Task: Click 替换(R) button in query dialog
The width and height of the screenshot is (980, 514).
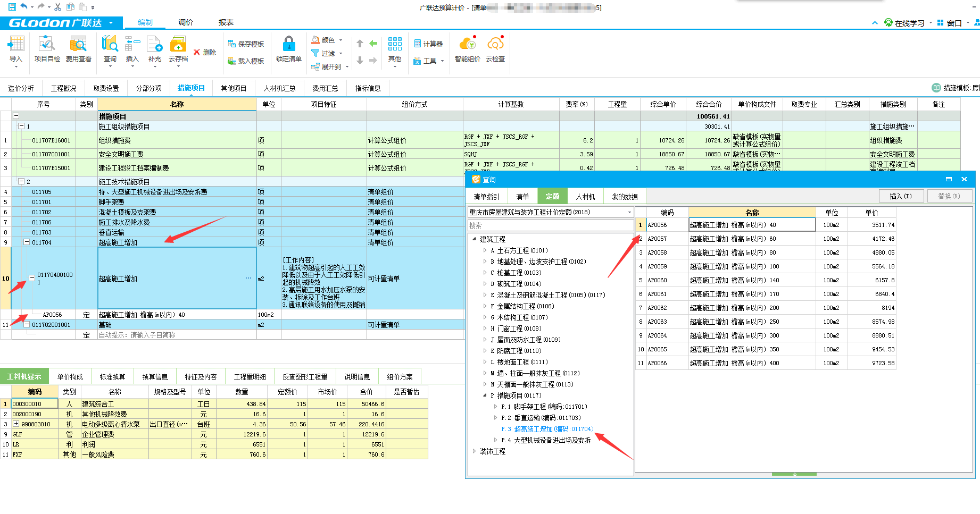Action: 949,196
